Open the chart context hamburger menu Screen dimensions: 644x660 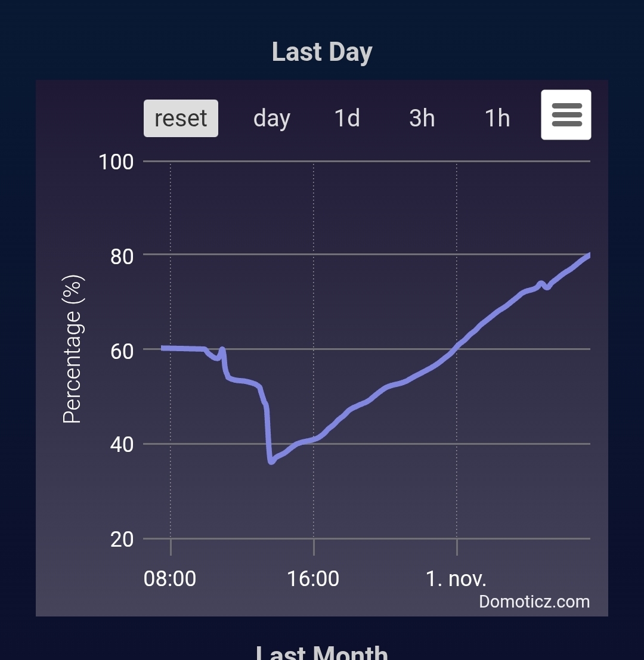(566, 115)
